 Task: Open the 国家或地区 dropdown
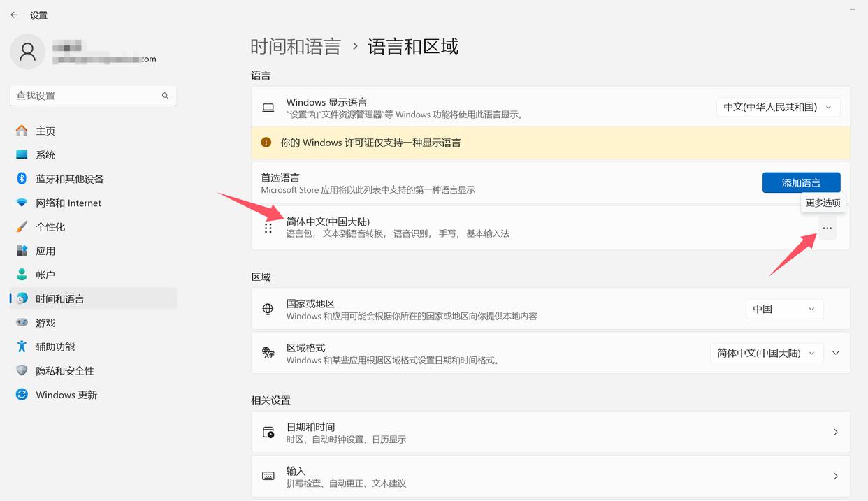tap(784, 309)
